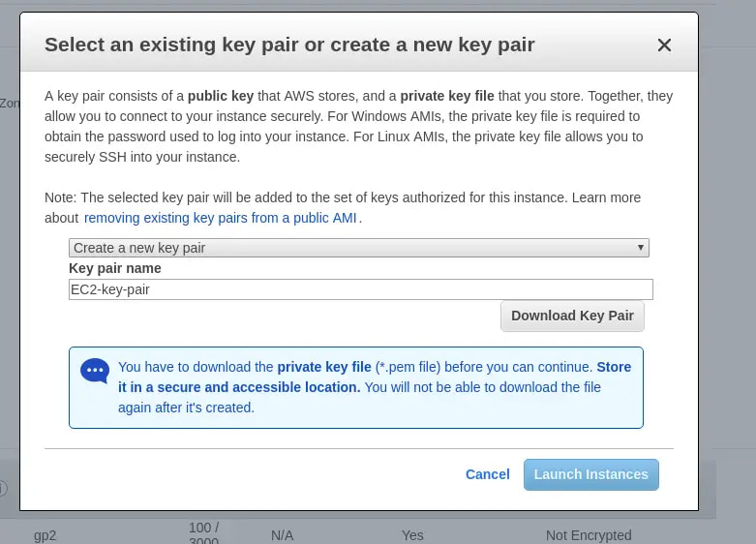Screen dimensions: 756x544
Task: Select the gp2 volume type cell
Action: coord(45,534)
